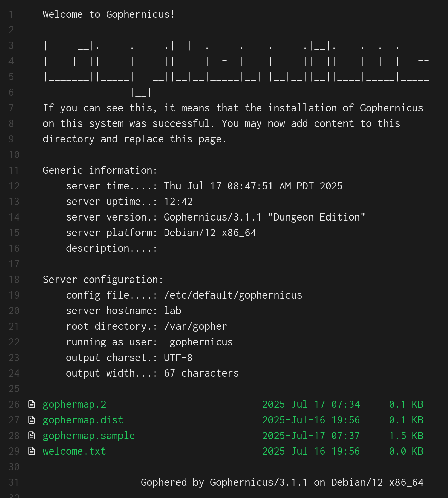The height and width of the screenshot is (498, 448).
Task: Click line number 18 in the gutter
Action: coord(14,280)
